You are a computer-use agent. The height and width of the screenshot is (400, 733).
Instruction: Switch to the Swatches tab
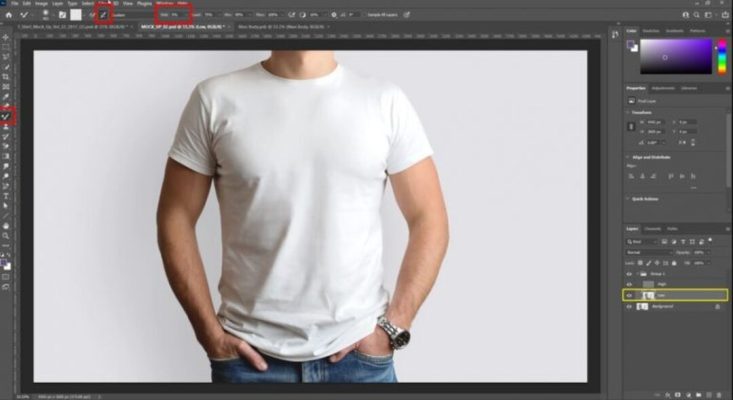click(x=650, y=31)
